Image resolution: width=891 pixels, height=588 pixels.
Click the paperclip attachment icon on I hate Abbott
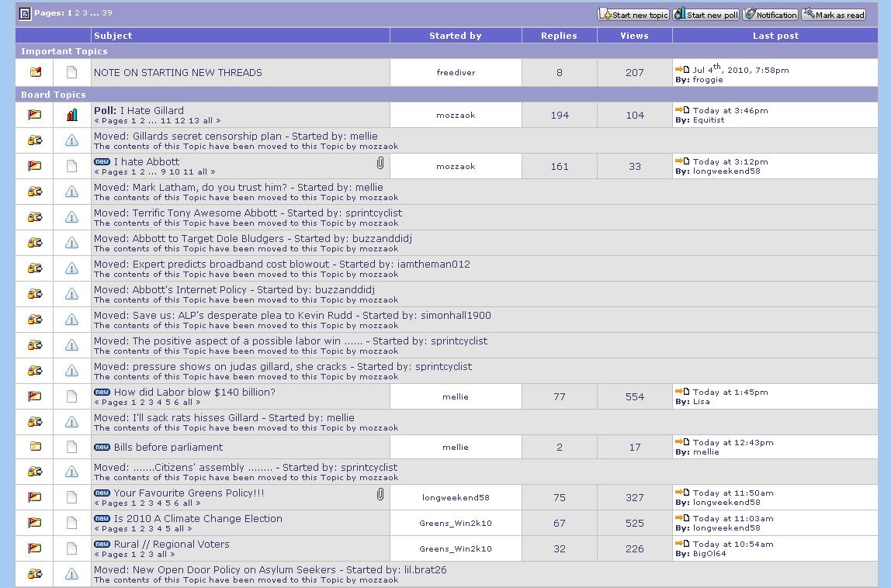pyautogui.click(x=380, y=163)
